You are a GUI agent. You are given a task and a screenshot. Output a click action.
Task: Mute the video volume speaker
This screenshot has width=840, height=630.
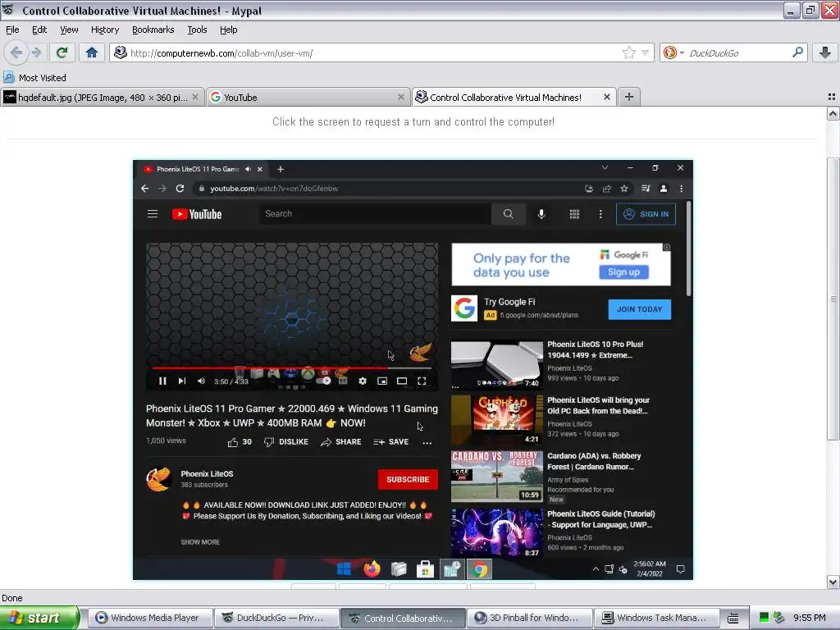click(x=202, y=381)
